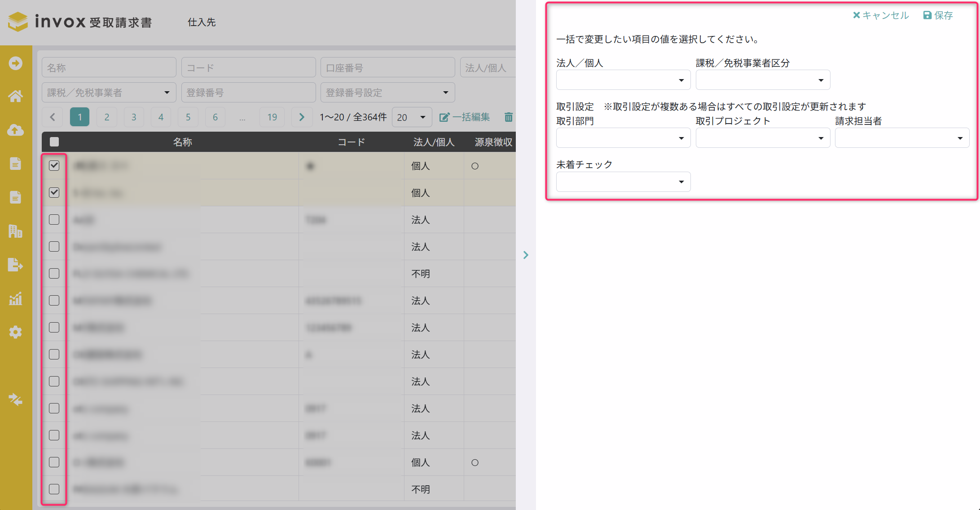Check the row with code 0001
This screenshot has width=980, height=510.
click(x=54, y=462)
